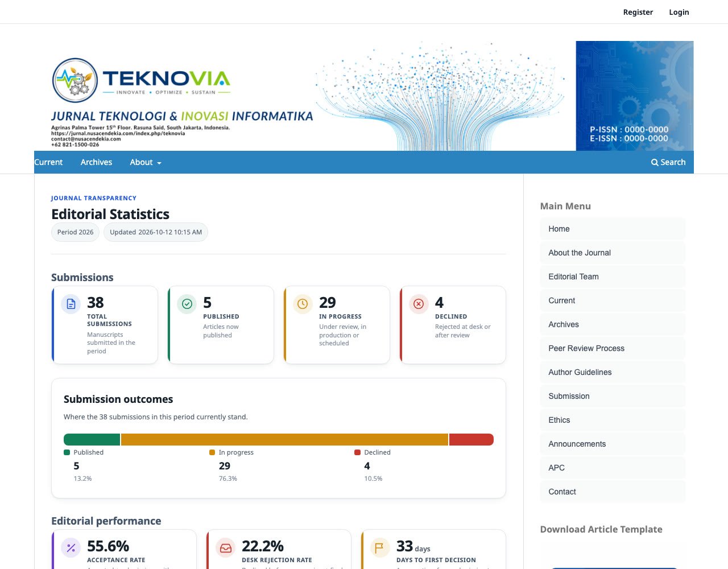This screenshot has width=728, height=569.
Task: Open the Submission sidebar link
Action: click(x=613, y=396)
